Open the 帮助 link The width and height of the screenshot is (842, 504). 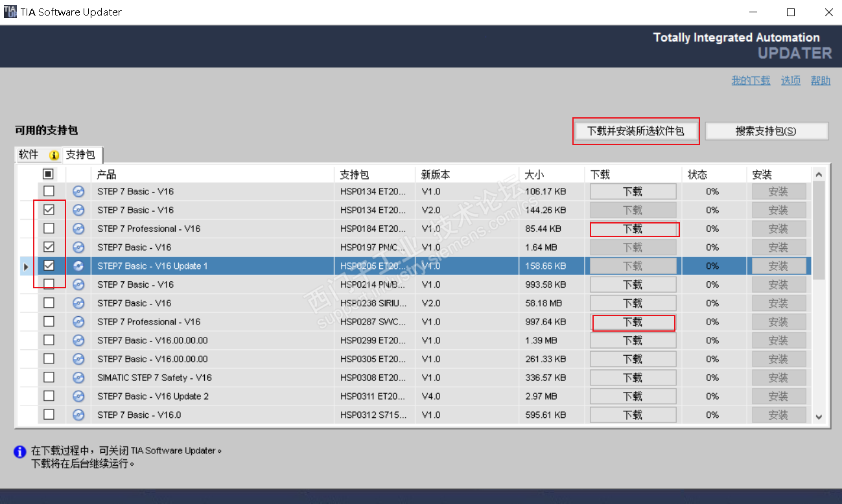[x=820, y=80]
